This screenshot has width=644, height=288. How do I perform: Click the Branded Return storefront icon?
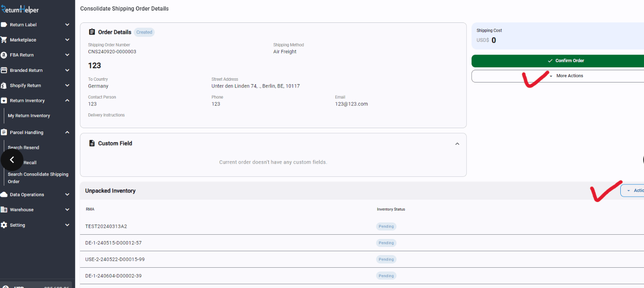(x=4, y=70)
